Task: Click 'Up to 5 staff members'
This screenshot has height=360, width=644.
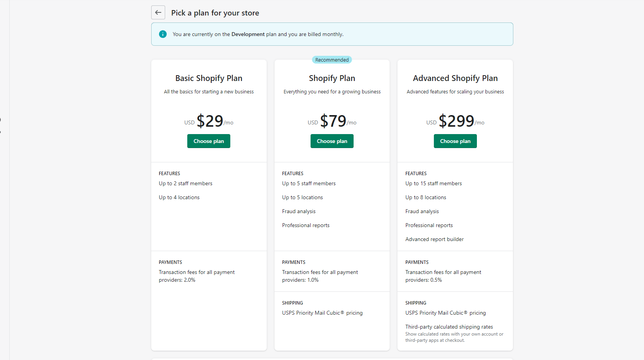Action: 309,183
